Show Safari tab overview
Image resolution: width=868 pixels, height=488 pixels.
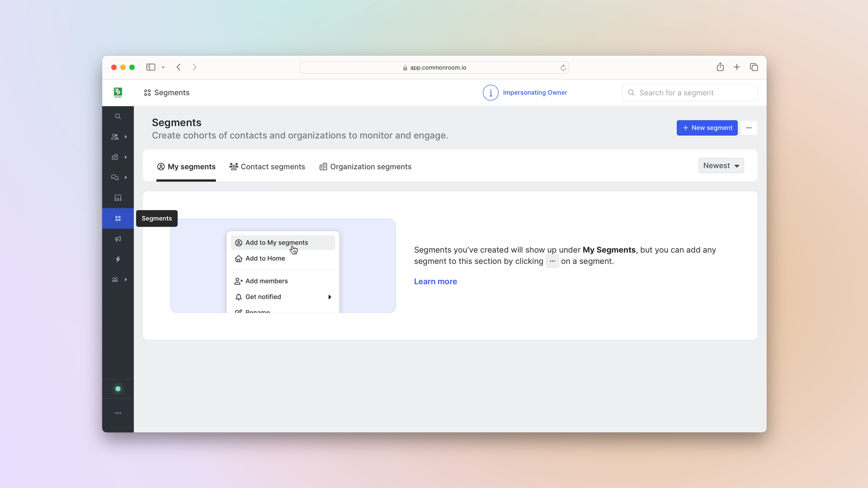click(x=754, y=67)
